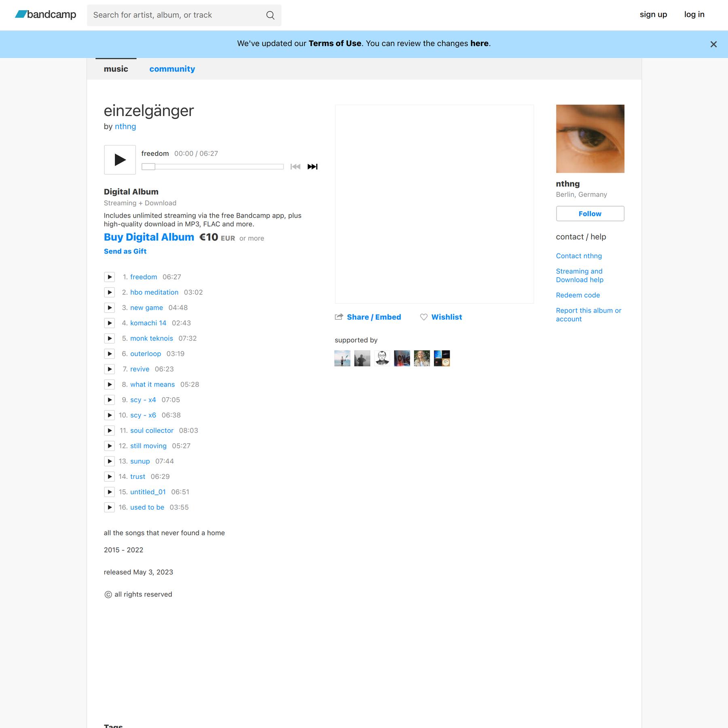The height and width of the screenshot is (728, 728).
Task: Click the 'all rights reserved' text
Action: coord(143,595)
